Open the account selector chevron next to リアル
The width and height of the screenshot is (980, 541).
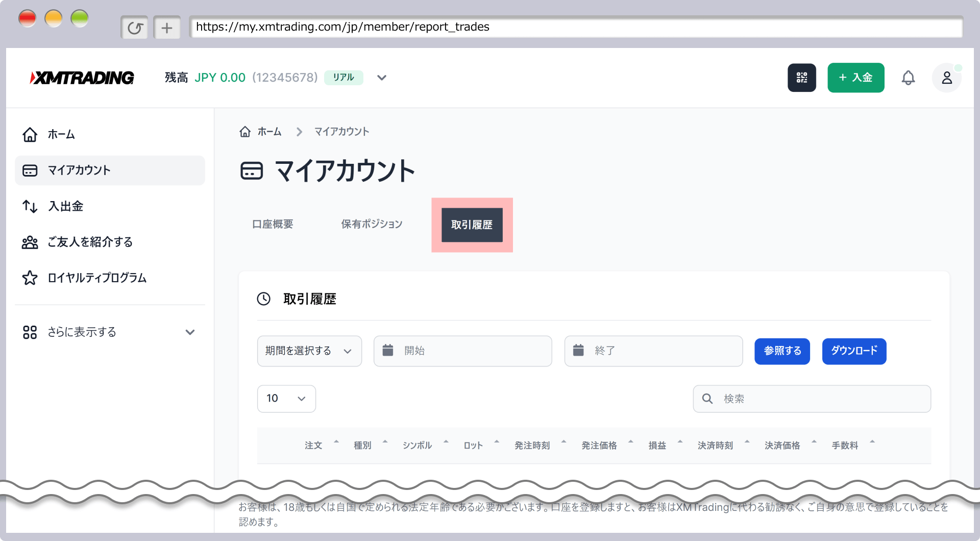(382, 78)
